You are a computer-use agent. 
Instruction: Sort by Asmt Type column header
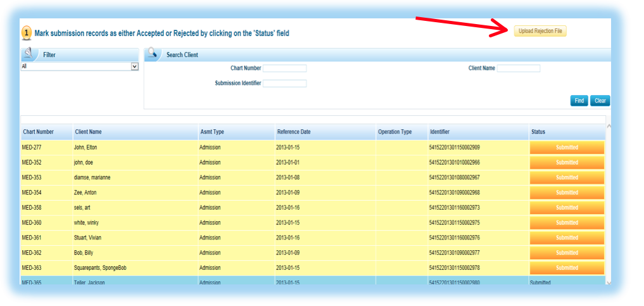coord(212,132)
